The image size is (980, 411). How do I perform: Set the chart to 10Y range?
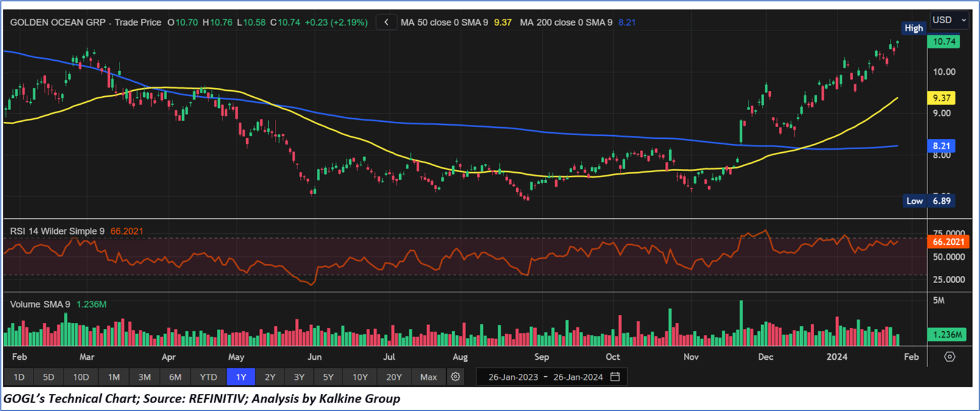[360, 377]
